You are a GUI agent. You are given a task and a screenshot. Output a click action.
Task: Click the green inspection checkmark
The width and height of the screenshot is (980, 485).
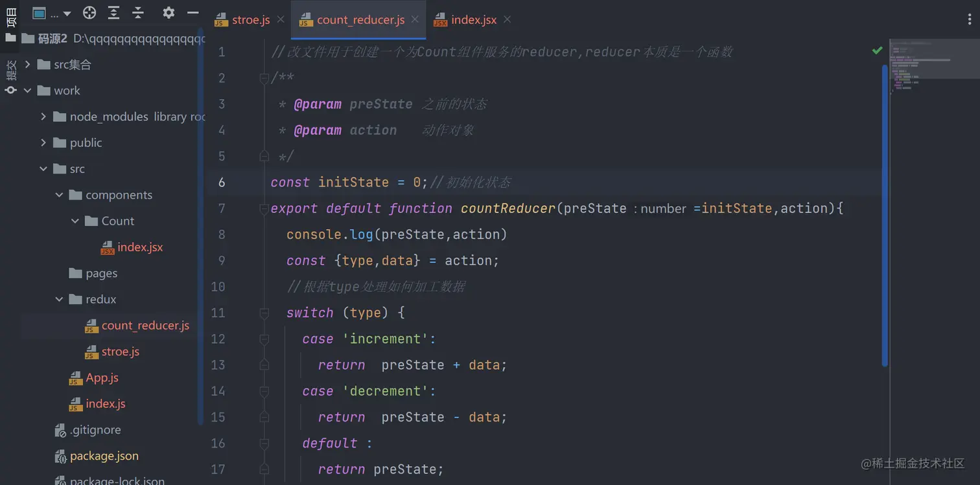[x=877, y=51]
